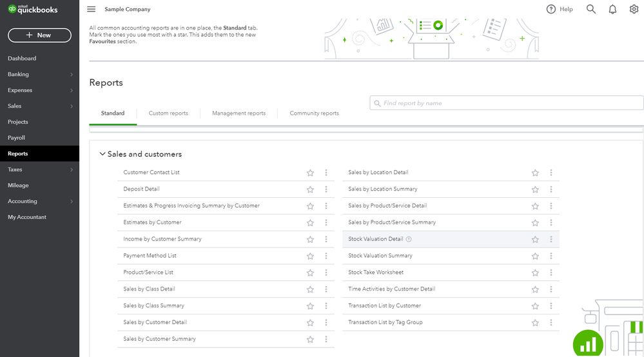Click the Help question mark icon
This screenshot has width=644, height=357.
(x=551, y=9)
